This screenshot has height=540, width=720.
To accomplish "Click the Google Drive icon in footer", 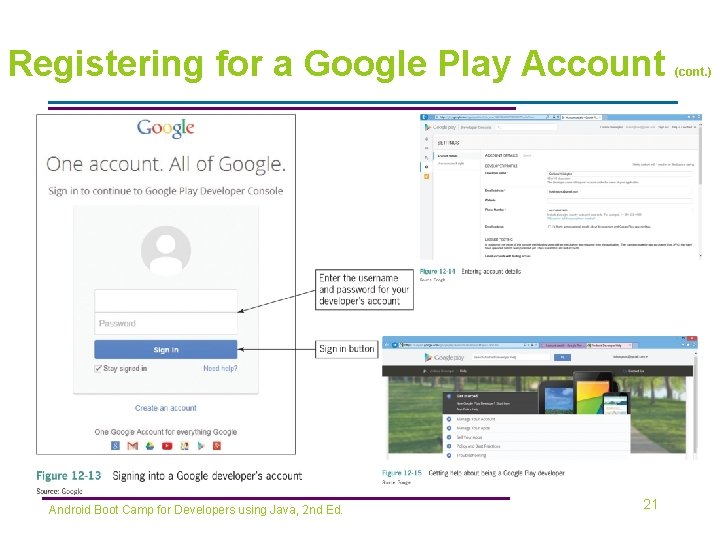I will 150,445.
